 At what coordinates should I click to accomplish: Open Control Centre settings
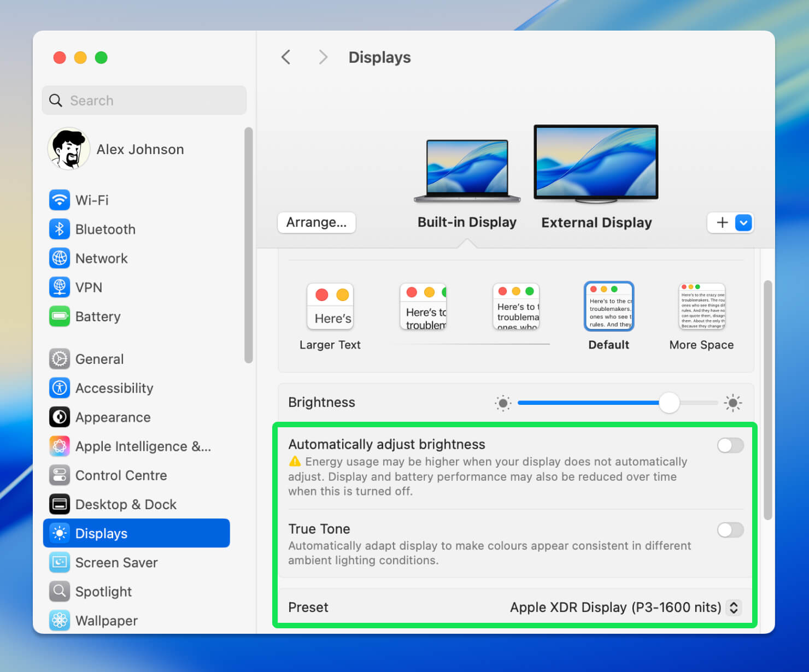tap(136, 475)
